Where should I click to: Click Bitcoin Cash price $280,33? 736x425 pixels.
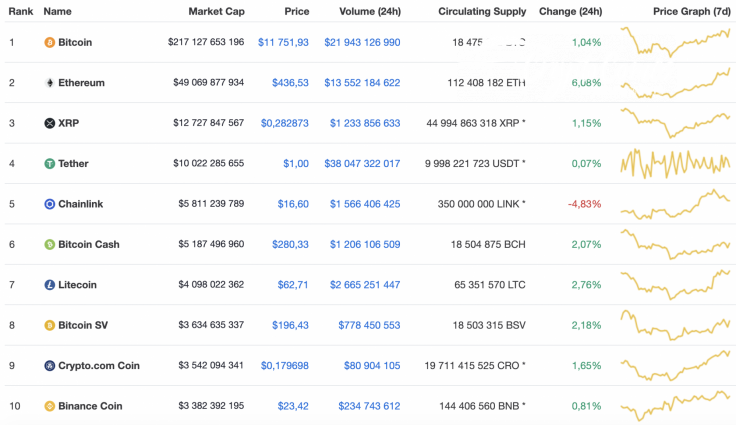pyautogui.click(x=291, y=245)
